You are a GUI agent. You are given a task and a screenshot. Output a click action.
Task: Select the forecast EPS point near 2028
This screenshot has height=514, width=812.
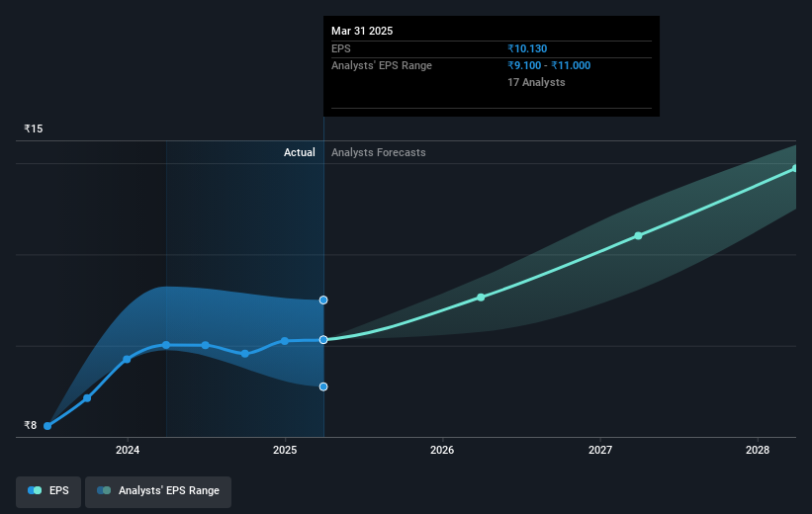coord(795,168)
